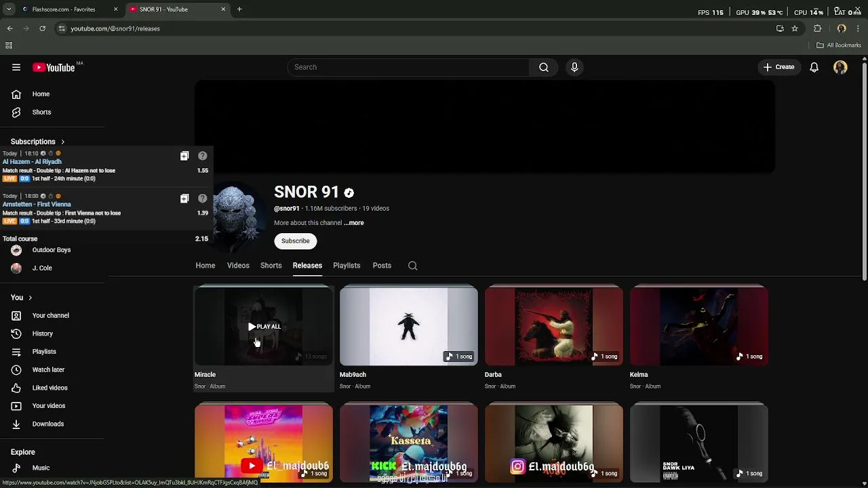This screenshot has width=868, height=488.
Task: Open a new browser tab
Action: 239,9
